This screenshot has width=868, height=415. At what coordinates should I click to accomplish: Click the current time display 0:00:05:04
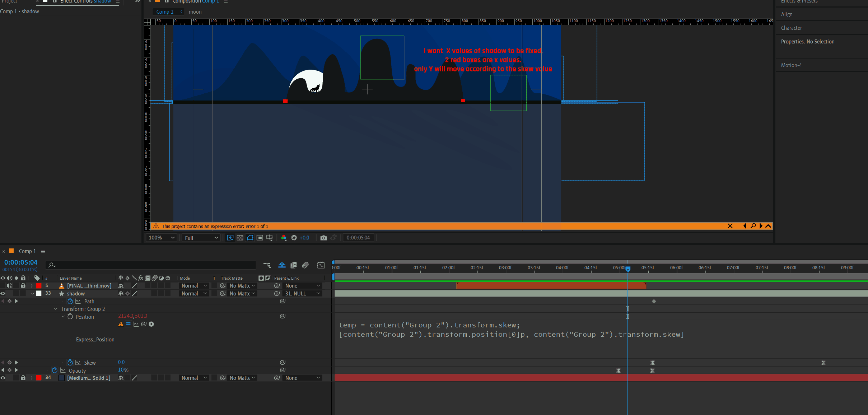point(21,262)
